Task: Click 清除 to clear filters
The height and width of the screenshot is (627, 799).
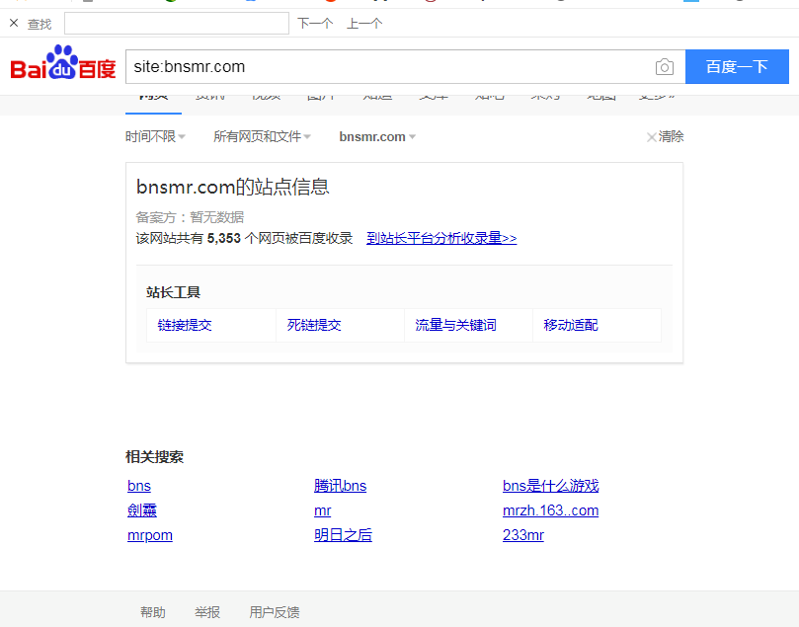Action: pos(665,137)
